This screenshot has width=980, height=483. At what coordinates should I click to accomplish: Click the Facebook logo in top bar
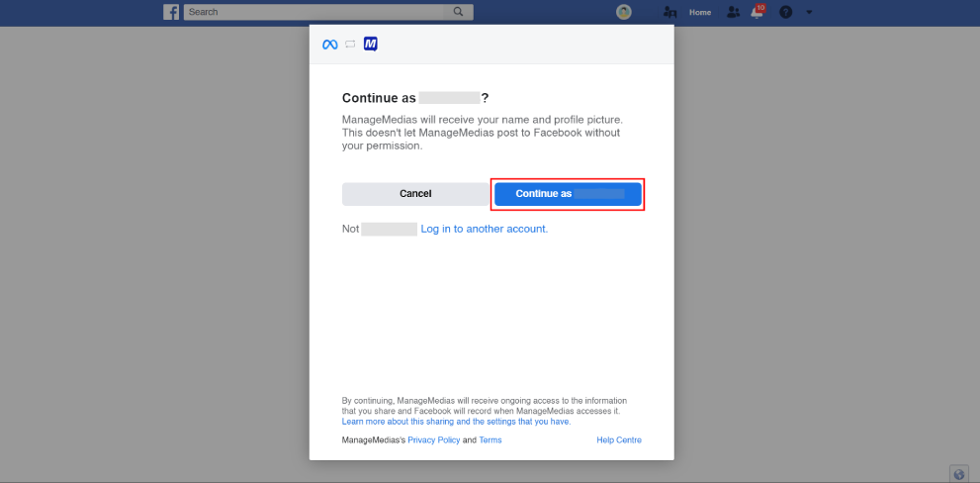[x=171, y=12]
